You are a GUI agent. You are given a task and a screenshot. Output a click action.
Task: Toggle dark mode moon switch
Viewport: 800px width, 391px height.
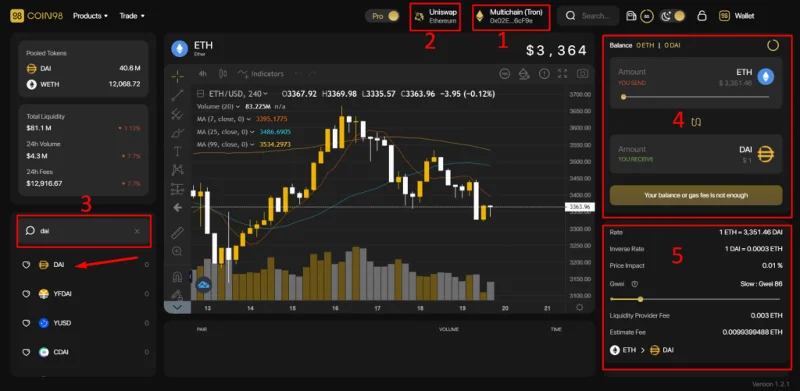click(x=672, y=16)
